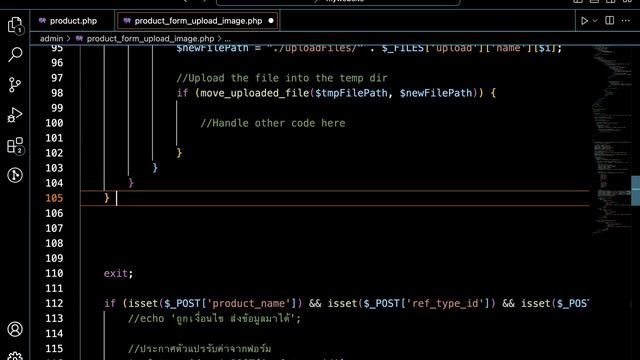Open the Search view in activity bar
640x360 pixels.
coord(15,54)
